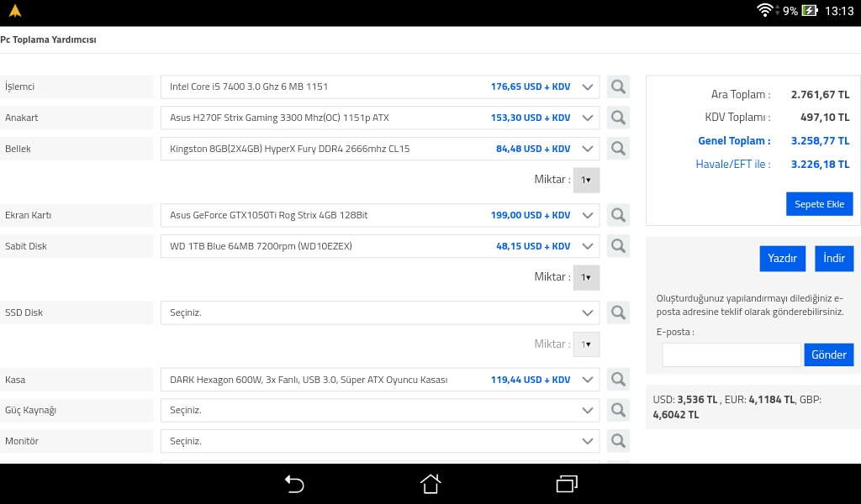Click the 84,48 USD + KDV price

point(533,149)
